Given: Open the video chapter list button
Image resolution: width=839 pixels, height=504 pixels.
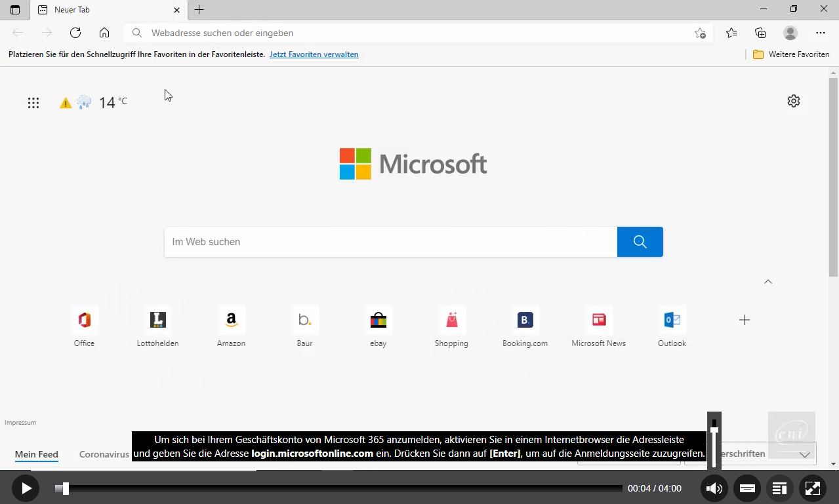Looking at the screenshot, I should click(779, 488).
